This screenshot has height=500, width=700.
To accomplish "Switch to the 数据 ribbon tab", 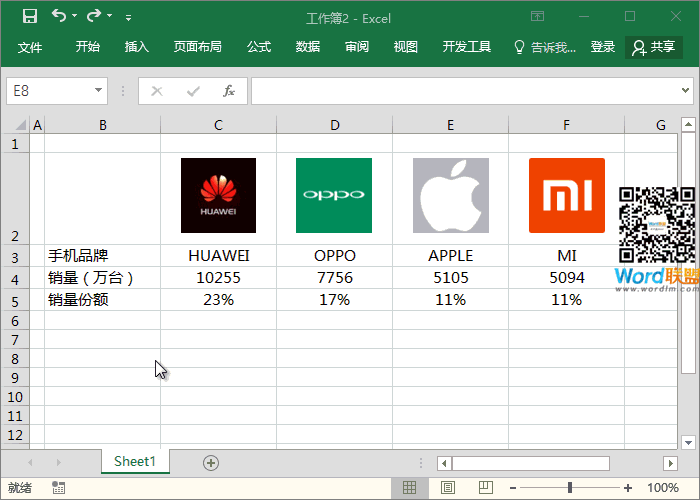I will pyautogui.click(x=308, y=46).
